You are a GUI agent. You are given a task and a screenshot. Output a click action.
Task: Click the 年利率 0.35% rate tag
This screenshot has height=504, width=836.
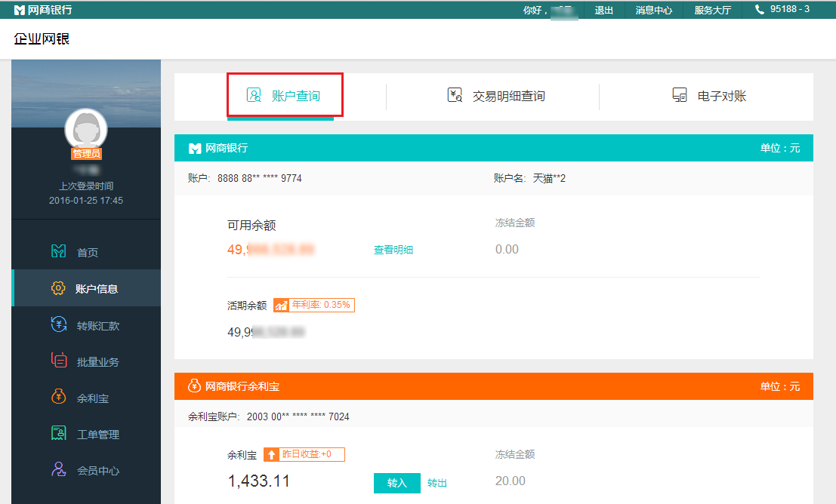click(314, 305)
